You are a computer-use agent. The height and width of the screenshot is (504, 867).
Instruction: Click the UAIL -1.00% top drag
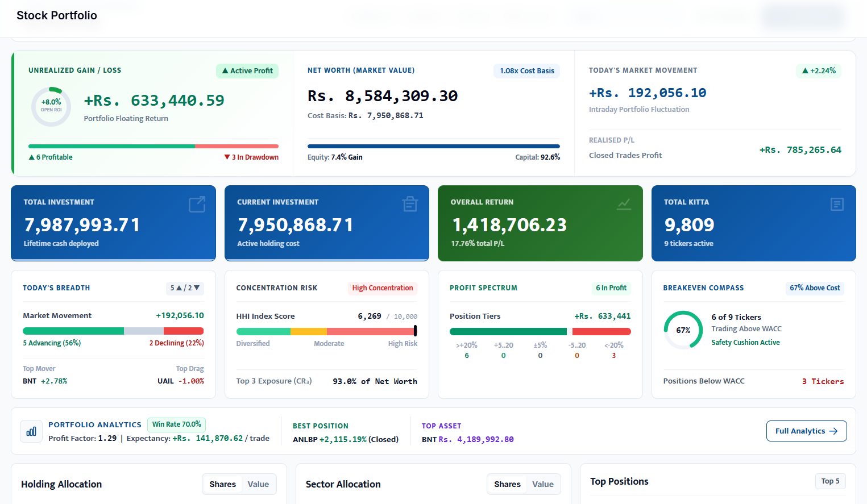tap(181, 381)
